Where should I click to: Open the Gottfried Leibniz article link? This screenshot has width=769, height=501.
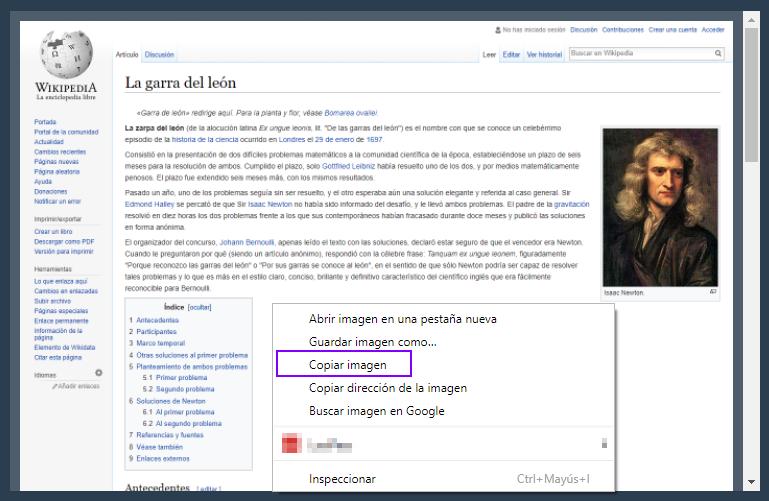click(x=348, y=166)
